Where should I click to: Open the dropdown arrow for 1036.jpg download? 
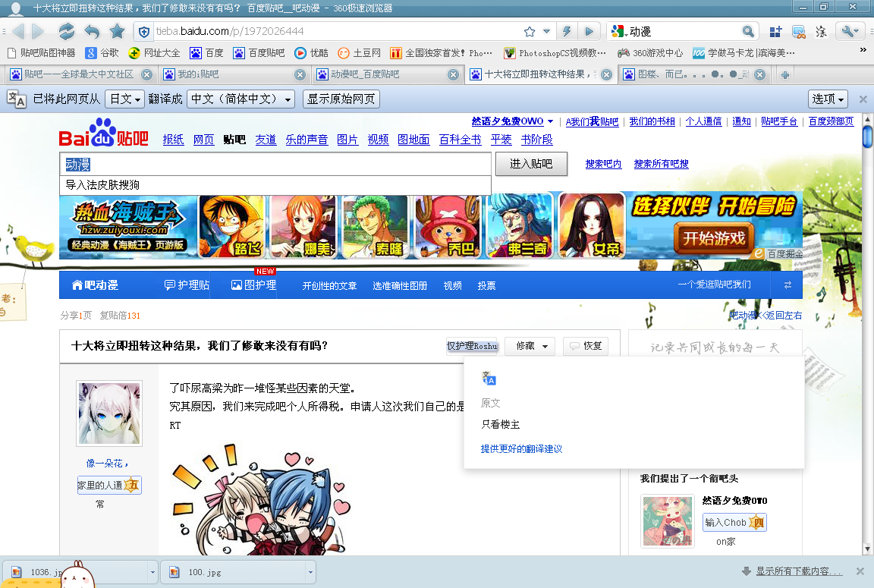pyautogui.click(x=152, y=572)
